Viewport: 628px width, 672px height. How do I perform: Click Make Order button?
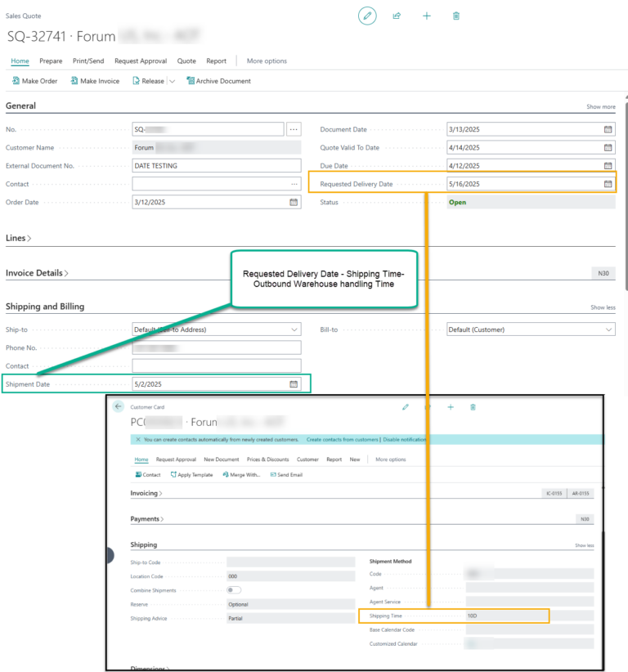(x=34, y=81)
